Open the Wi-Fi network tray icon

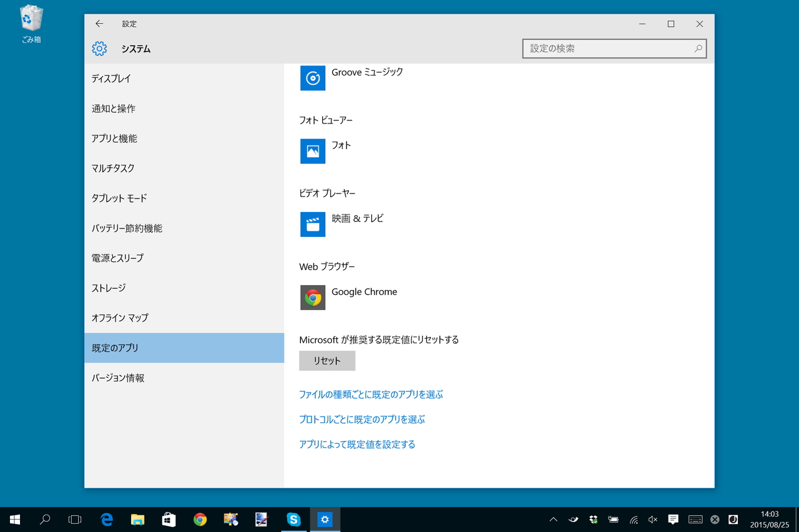click(634, 520)
